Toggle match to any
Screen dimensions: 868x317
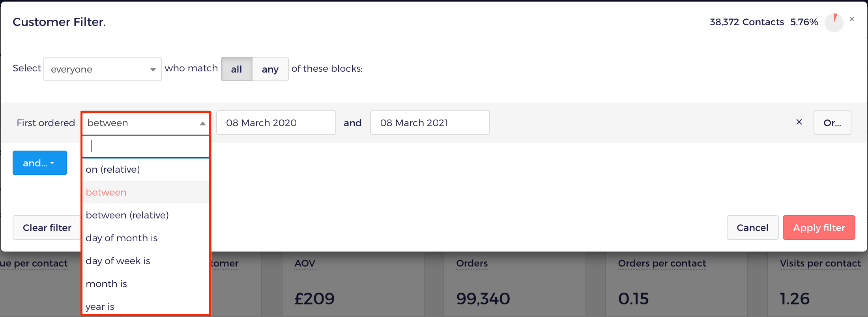point(270,69)
